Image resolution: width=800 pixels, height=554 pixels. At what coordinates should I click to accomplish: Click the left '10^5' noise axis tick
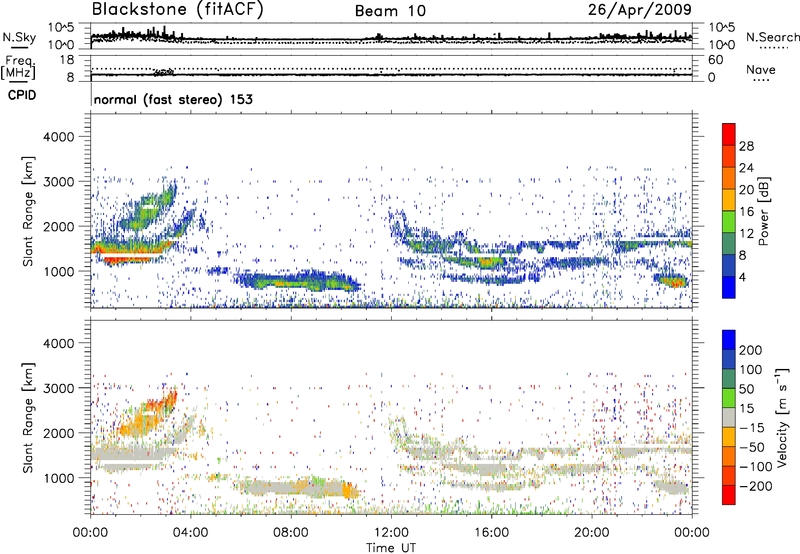coord(61,28)
